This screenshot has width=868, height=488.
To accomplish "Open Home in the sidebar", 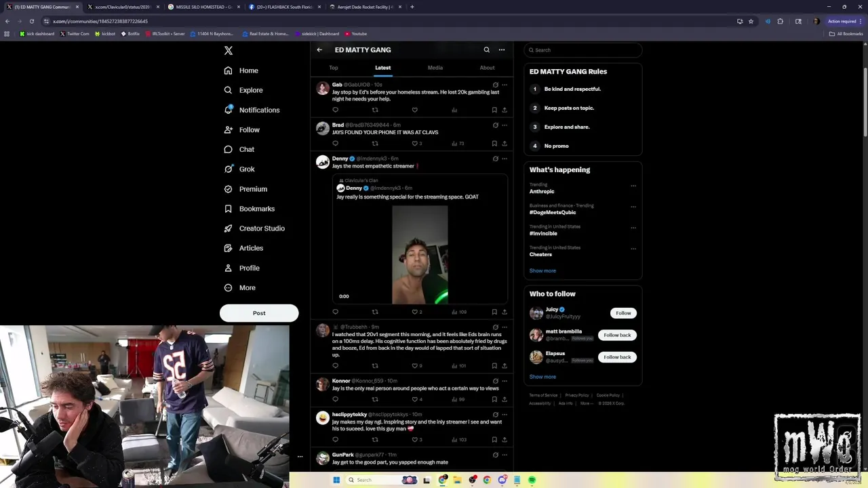I will pyautogui.click(x=241, y=70).
